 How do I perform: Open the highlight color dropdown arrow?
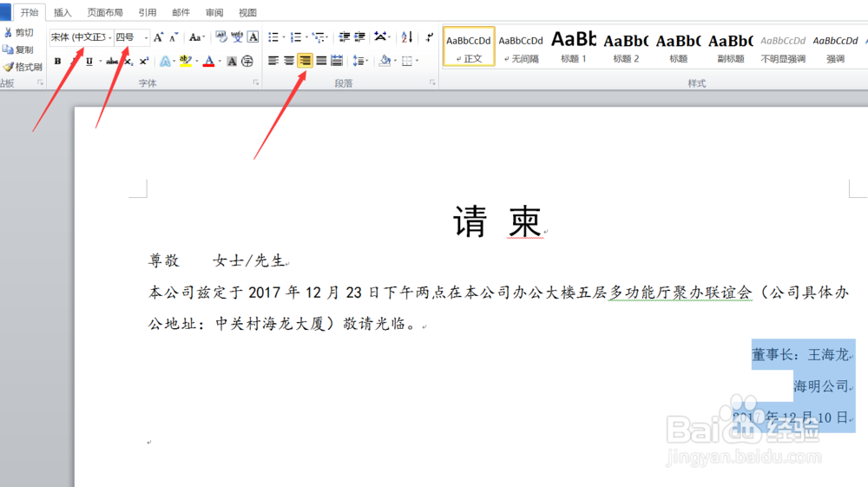tap(197, 61)
